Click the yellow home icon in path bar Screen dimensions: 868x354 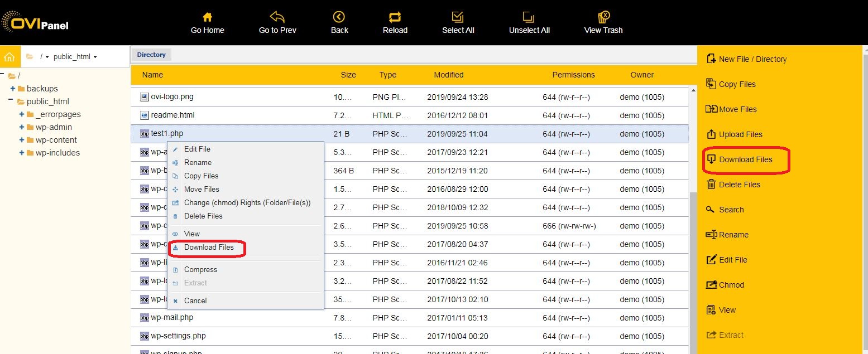9,57
